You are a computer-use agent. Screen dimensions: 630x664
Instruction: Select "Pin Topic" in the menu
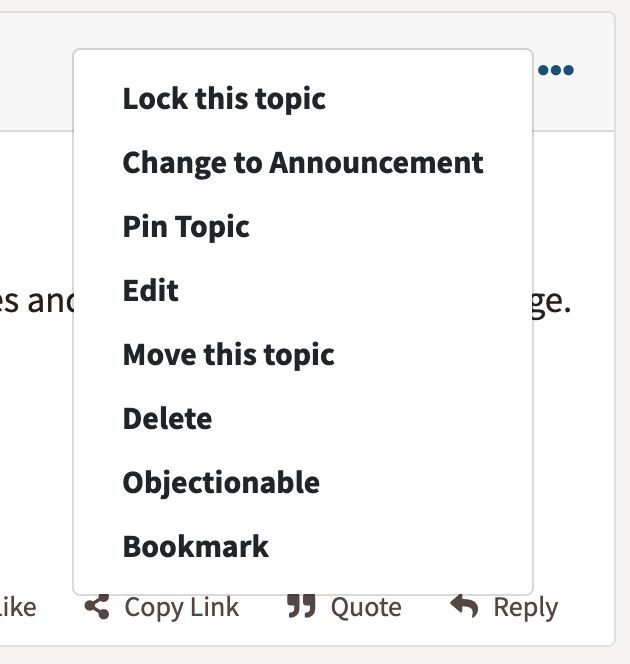(186, 227)
